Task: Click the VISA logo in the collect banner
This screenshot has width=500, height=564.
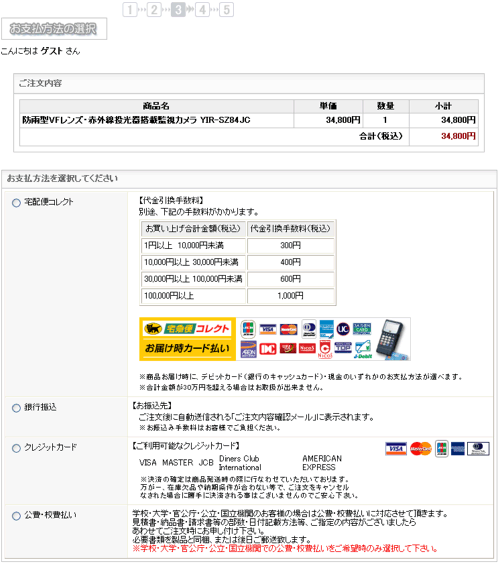Action: point(268,329)
